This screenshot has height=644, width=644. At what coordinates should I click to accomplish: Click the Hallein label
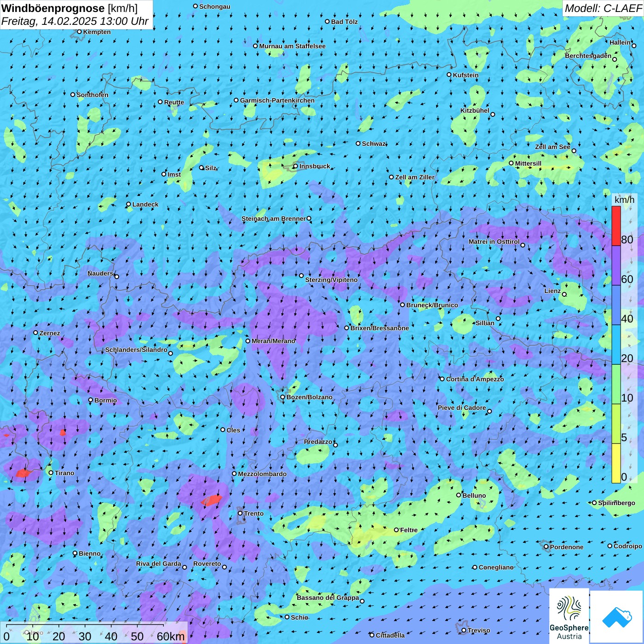click(621, 42)
